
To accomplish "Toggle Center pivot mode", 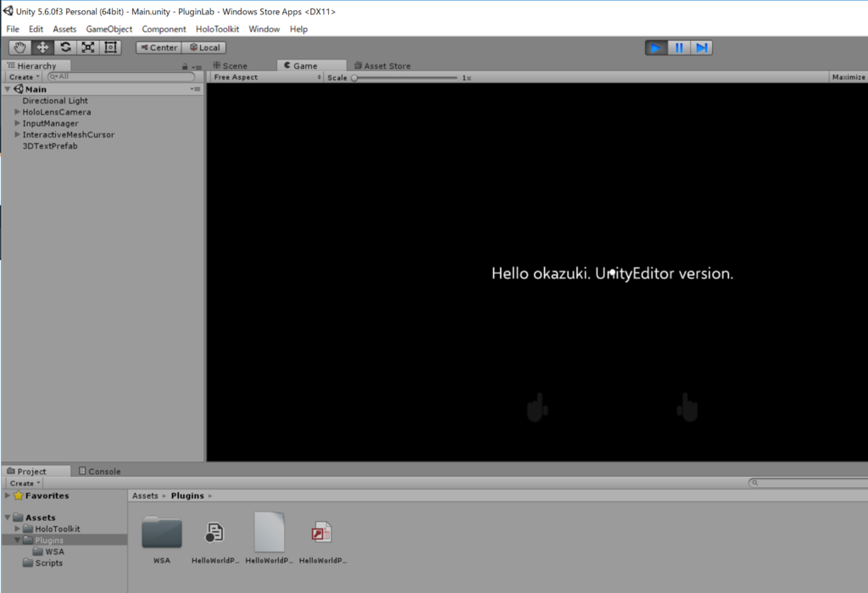I will (159, 48).
